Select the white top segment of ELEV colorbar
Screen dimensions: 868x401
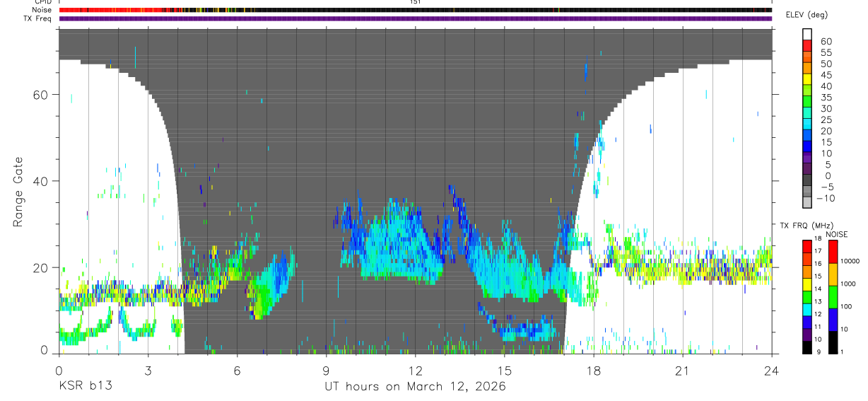pos(807,33)
